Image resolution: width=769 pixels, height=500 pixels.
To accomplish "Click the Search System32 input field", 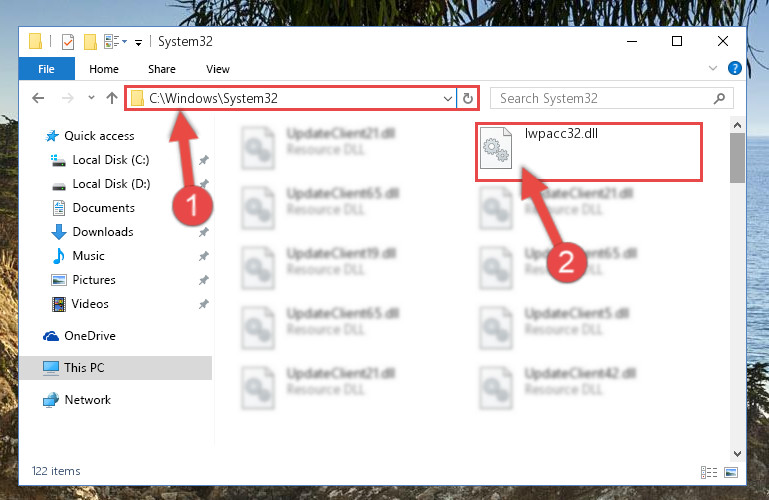I will tap(612, 99).
